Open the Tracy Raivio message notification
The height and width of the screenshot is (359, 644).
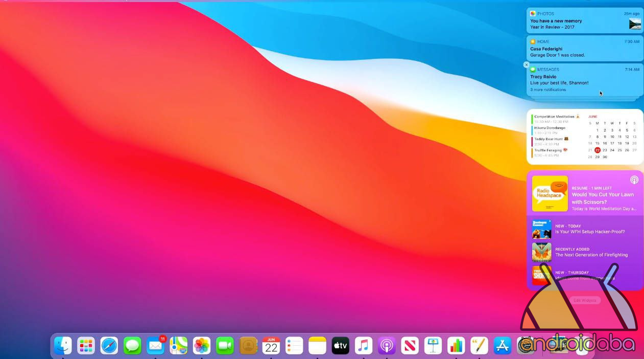585,79
